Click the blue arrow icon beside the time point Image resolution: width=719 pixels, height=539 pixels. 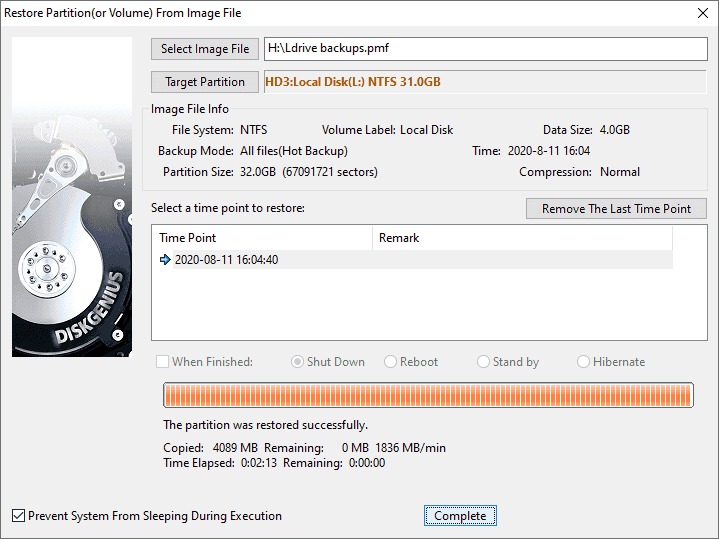(x=165, y=260)
